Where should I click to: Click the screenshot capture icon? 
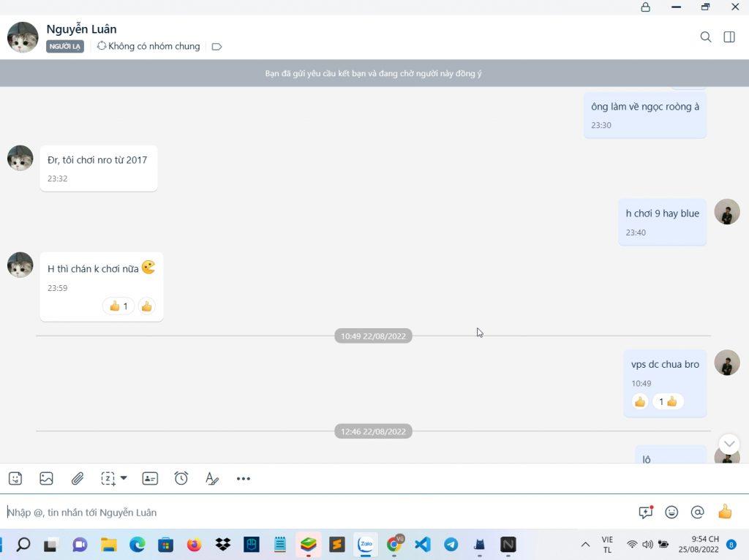(x=108, y=479)
